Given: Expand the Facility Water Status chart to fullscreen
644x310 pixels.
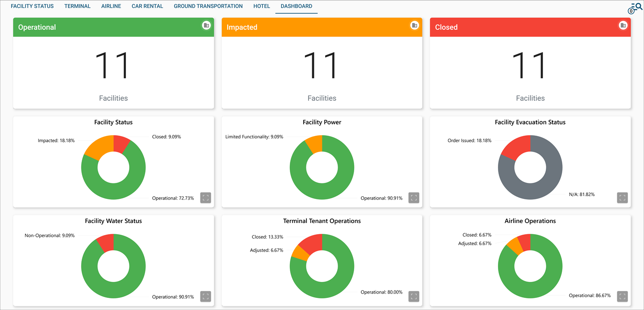Looking at the screenshot, I should pyautogui.click(x=205, y=296).
